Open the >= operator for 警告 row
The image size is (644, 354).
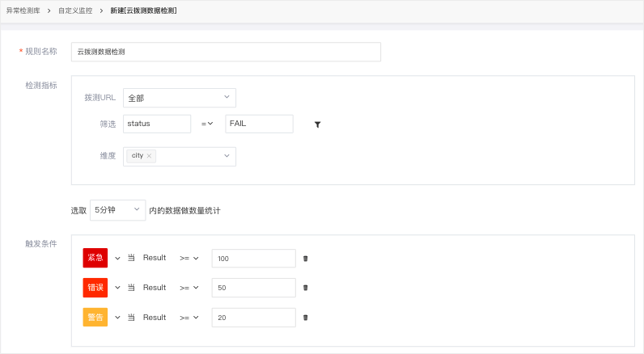[x=189, y=318]
